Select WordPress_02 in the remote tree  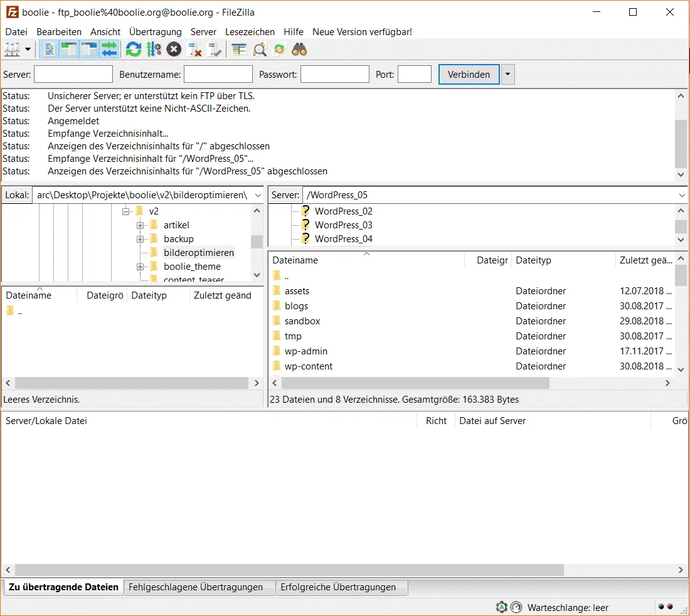coord(344,211)
